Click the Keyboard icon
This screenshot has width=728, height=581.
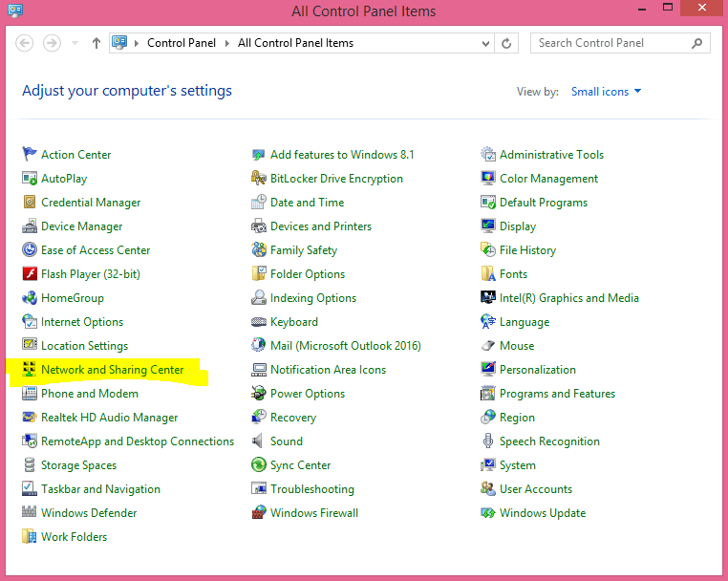pyautogui.click(x=259, y=321)
